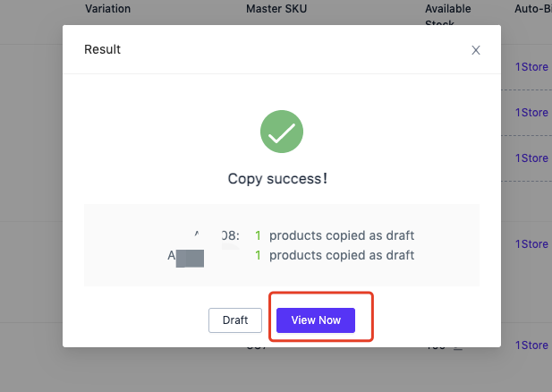
Task: Sort by Master SKU column header
Action: point(276,8)
